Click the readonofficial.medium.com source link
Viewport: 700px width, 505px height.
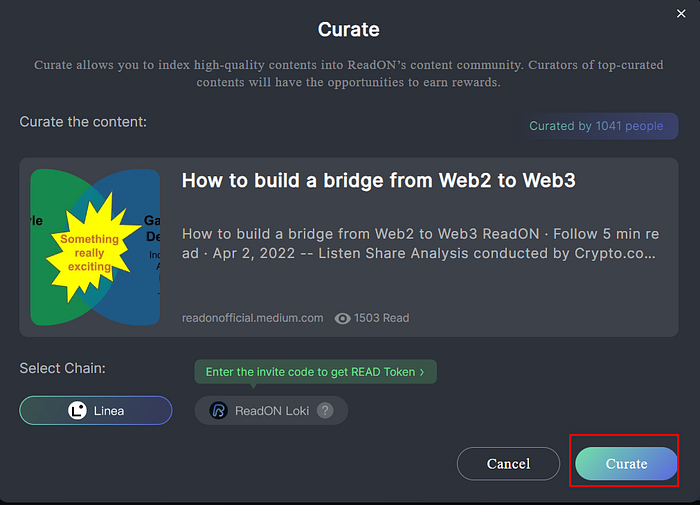coord(252,318)
